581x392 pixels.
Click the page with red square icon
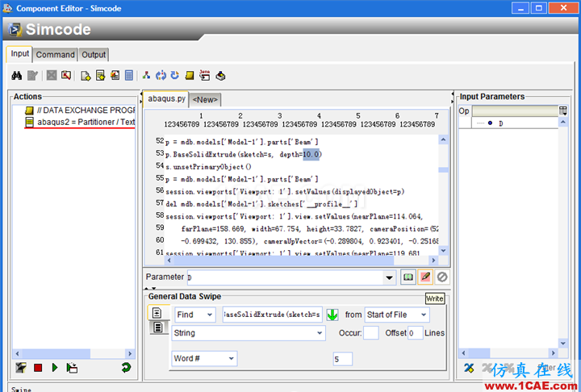coord(115,76)
